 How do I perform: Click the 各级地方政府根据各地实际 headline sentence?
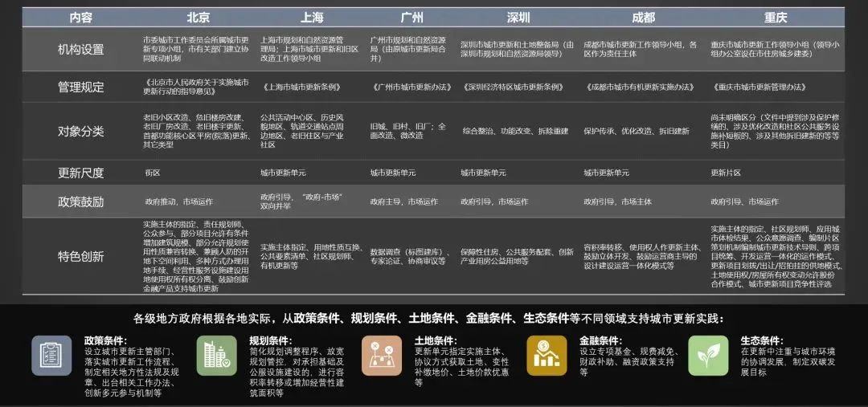(428, 319)
